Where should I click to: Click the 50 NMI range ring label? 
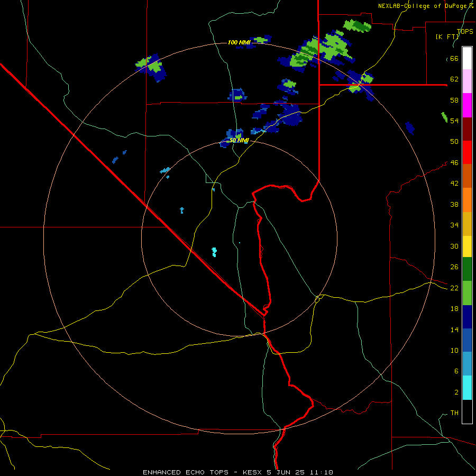(x=239, y=140)
